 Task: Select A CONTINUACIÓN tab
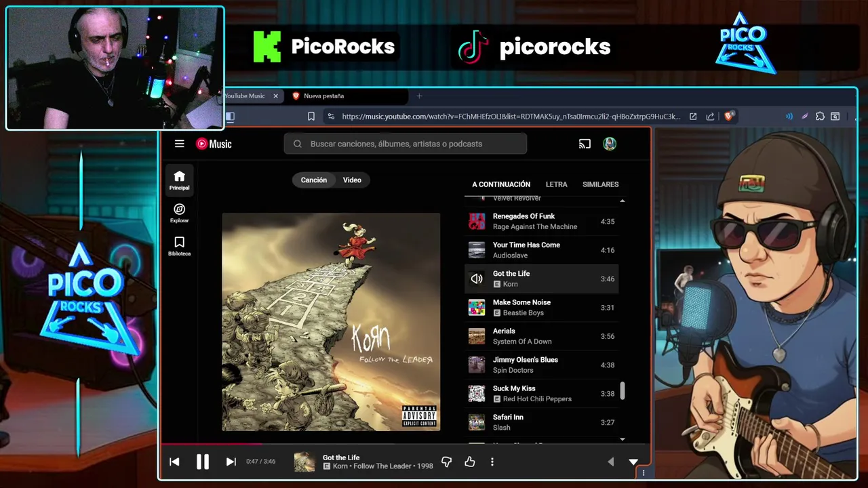click(x=501, y=184)
